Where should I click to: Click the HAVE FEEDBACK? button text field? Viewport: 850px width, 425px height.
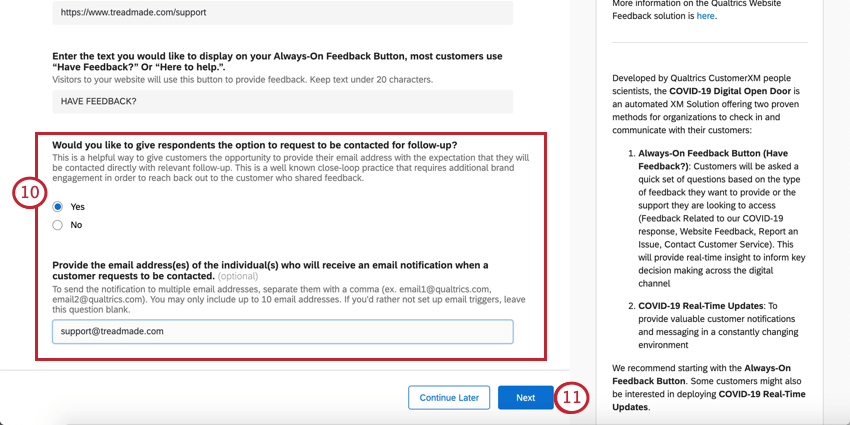coord(282,101)
